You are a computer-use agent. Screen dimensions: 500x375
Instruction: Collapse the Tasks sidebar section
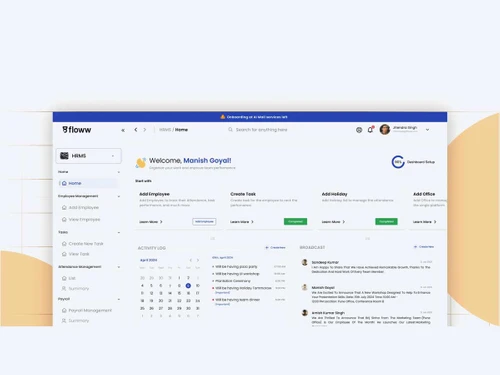click(x=119, y=232)
